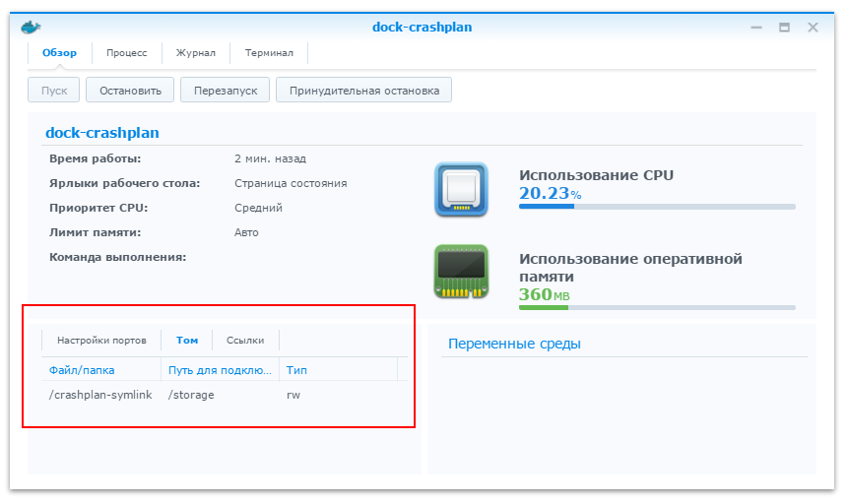848x504 pixels.
Task: Click the Приоритет CPU label
Action: [98, 208]
